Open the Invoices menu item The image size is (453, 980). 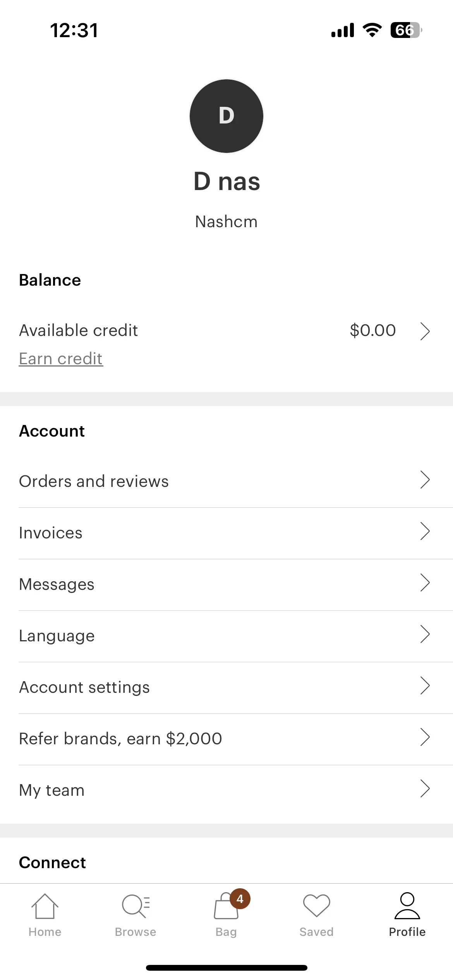click(226, 533)
